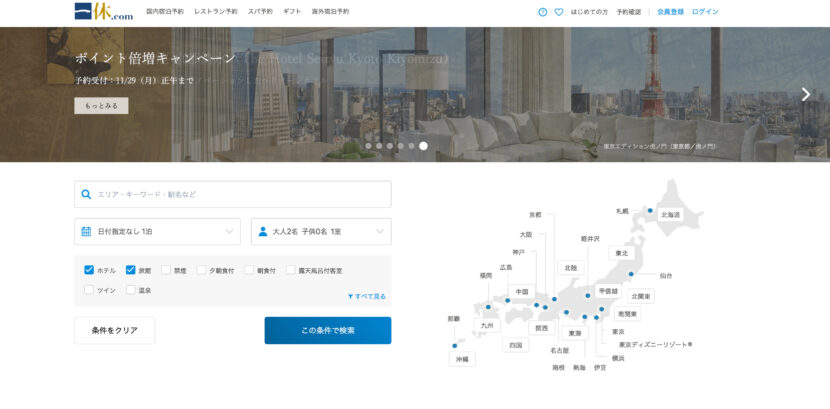Click the 大阪 map label

(x=526, y=234)
